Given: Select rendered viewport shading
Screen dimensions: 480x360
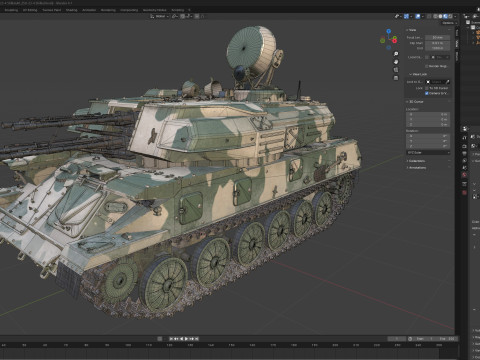Looking at the screenshot, I should click(450, 16).
